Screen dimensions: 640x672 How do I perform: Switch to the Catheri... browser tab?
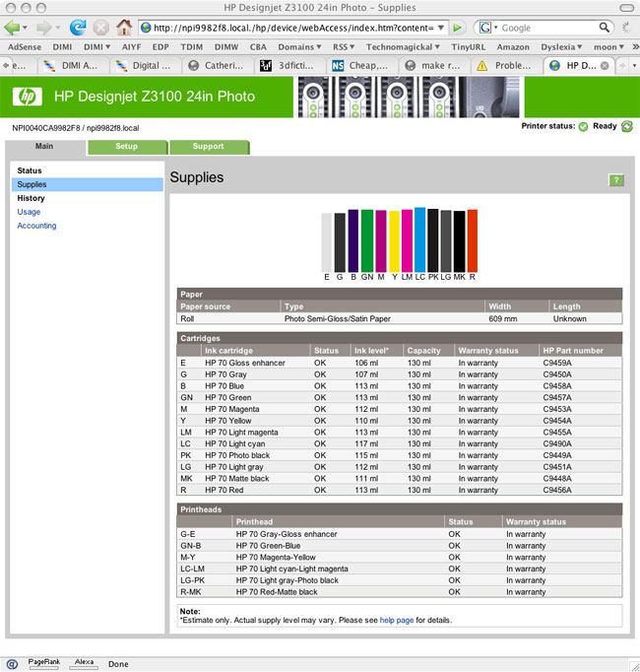click(x=217, y=66)
